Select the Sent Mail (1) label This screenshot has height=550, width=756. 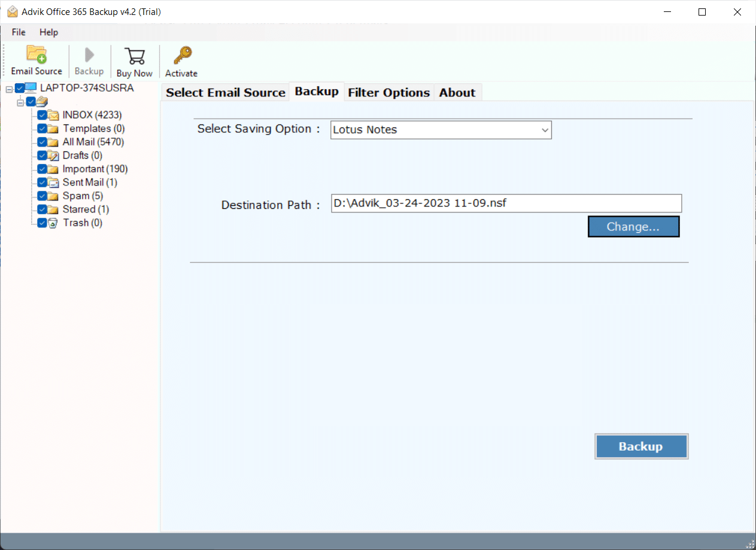[x=90, y=183]
